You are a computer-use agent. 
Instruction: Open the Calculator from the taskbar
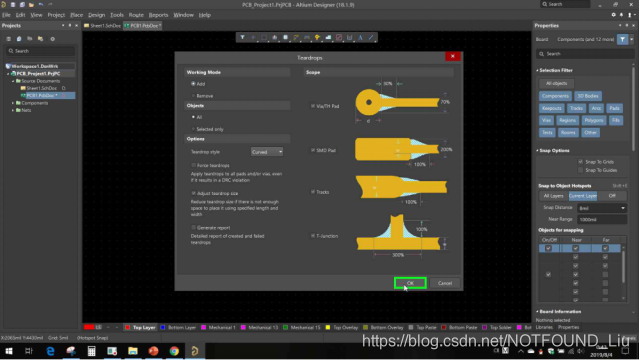(91, 351)
